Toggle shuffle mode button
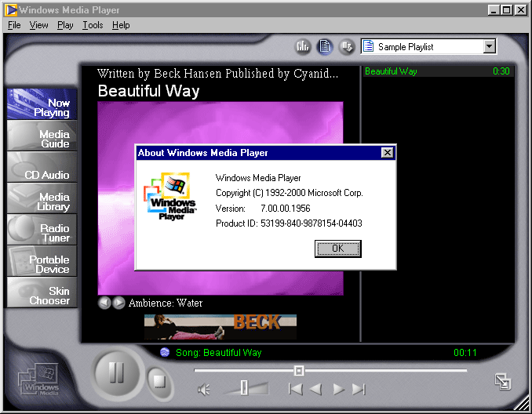The height and width of the screenshot is (414, 532). pyautogui.click(x=347, y=46)
